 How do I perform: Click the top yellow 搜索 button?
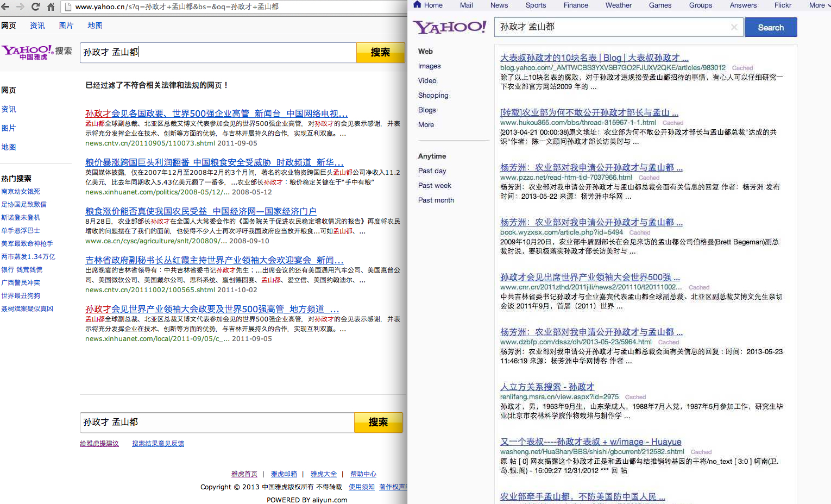coord(380,52)
